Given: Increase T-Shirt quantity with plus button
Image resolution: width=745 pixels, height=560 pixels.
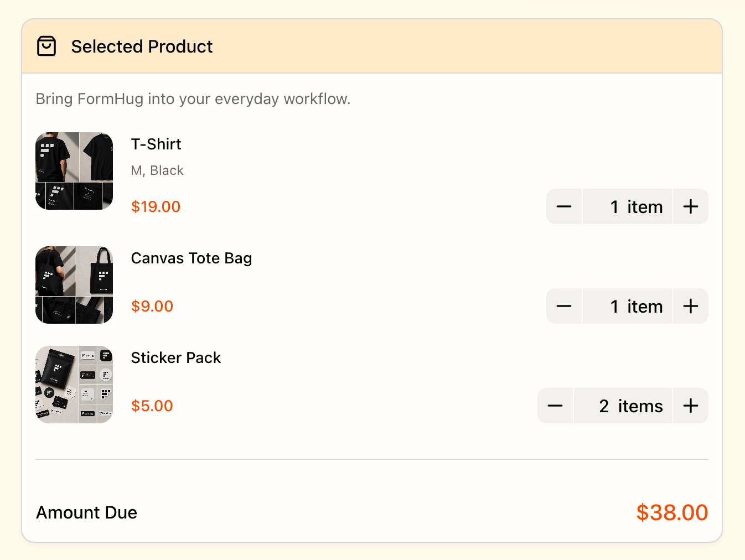Looking at the screenshot, I should coord(691,206).
